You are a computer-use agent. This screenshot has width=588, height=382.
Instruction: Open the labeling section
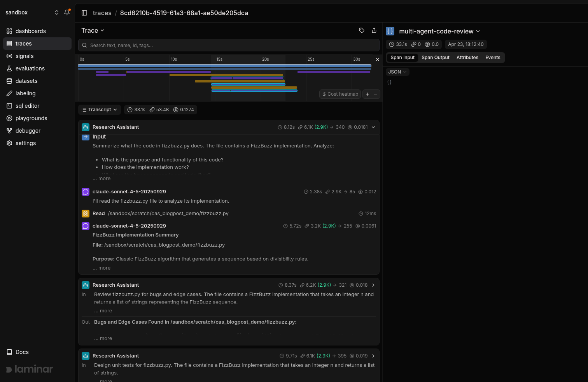(x=37, y=93)
